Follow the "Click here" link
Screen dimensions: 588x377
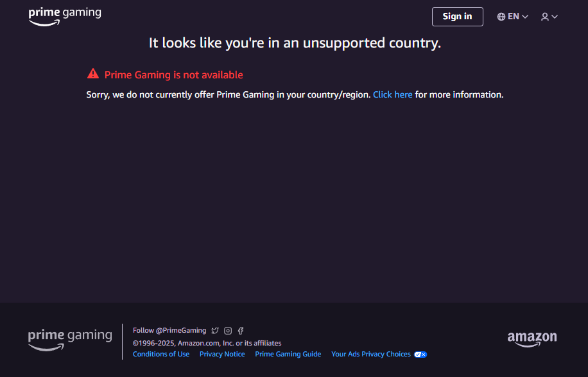(x=393, y=94)
